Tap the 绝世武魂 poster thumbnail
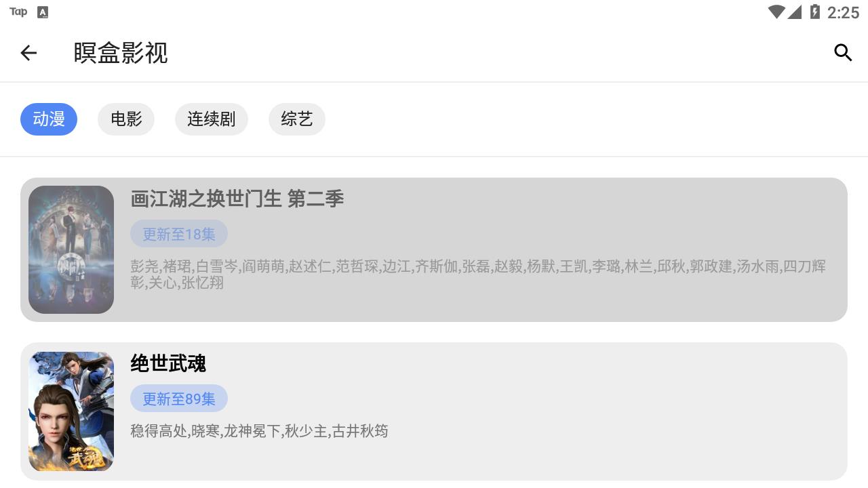The height and width of the screenshot is (488, 868). click(x=71, y=411)
